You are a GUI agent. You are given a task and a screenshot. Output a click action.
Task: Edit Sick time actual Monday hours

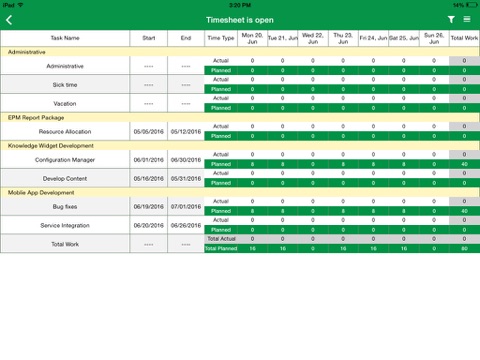coord(252,79)
